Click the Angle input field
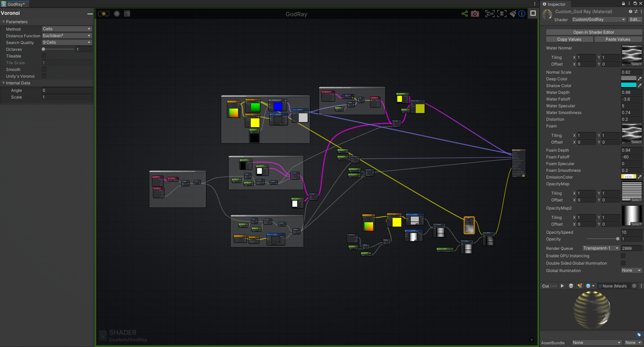Image resolution: width=644 pixels, height=347 pixels. 67,90
